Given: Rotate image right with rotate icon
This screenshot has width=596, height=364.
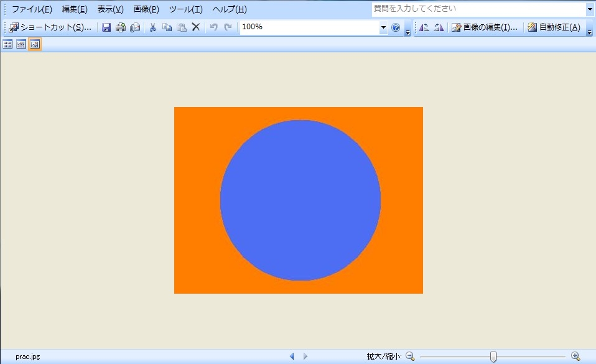Looking at the screenshot, I should 439,27.
